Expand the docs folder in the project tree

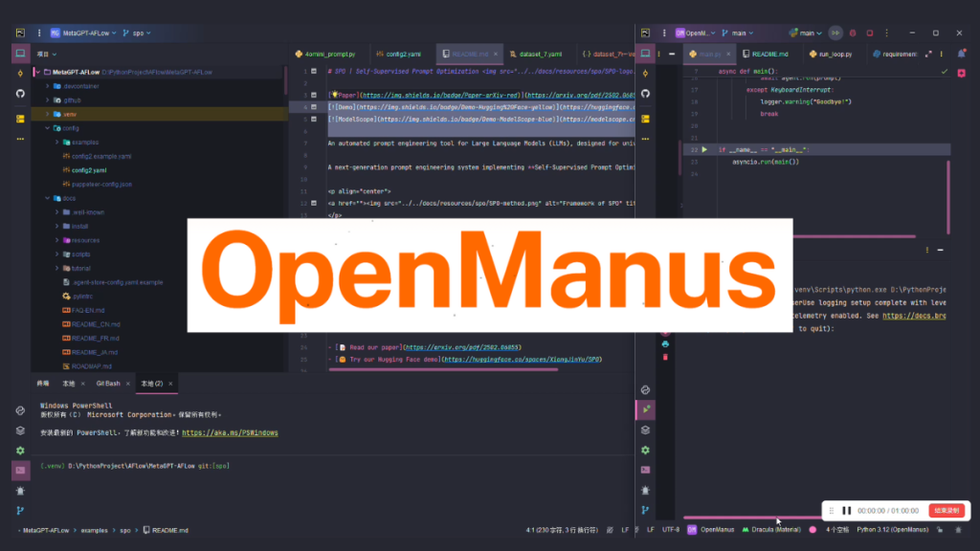pos(46,198)
